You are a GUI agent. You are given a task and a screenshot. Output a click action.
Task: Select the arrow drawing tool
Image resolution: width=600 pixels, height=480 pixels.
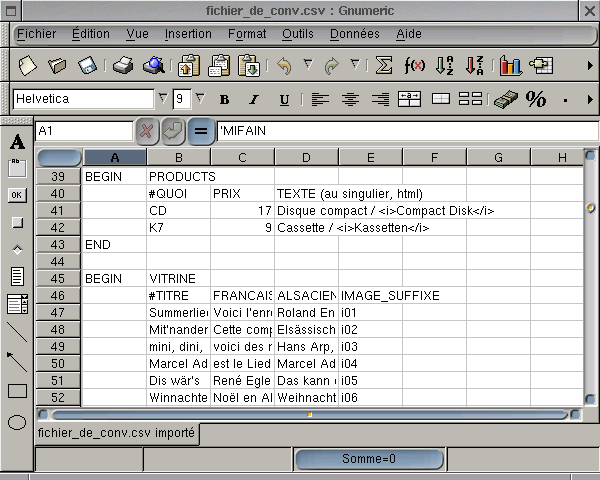[17, 361]
